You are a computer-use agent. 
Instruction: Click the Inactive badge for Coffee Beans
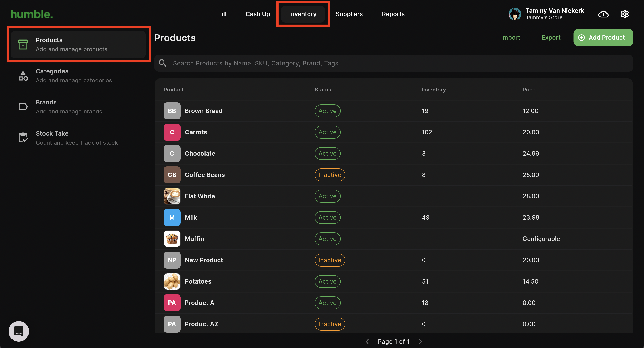[x=330, y=175]
